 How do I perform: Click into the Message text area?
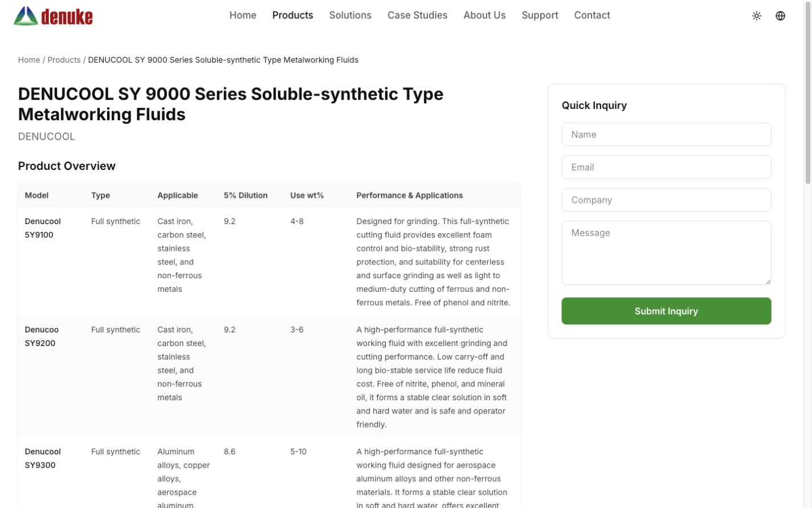tap(666, 253)
